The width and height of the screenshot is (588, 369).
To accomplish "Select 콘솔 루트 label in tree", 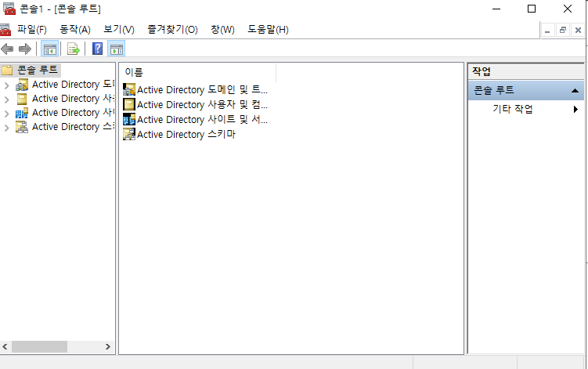I will 38,71.
